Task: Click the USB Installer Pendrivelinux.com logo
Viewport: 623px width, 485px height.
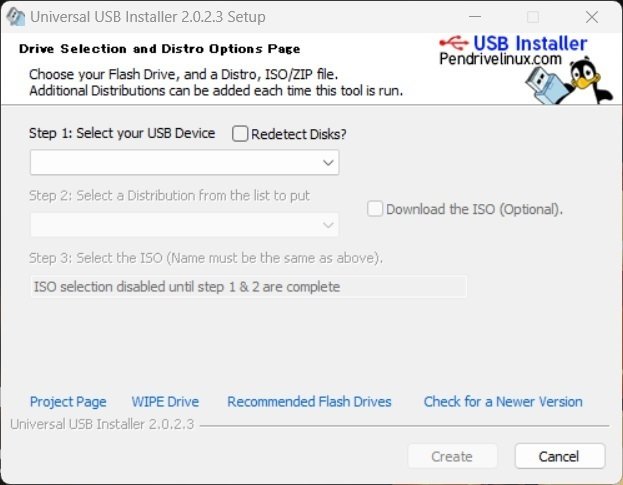Action: 513,50
